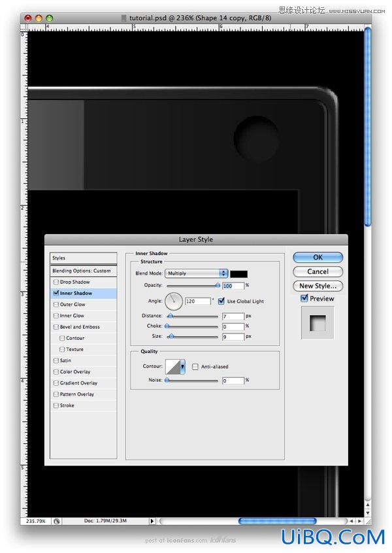
Task: Enable the Texture sub-option checkbox
Action: pos(63,350)
